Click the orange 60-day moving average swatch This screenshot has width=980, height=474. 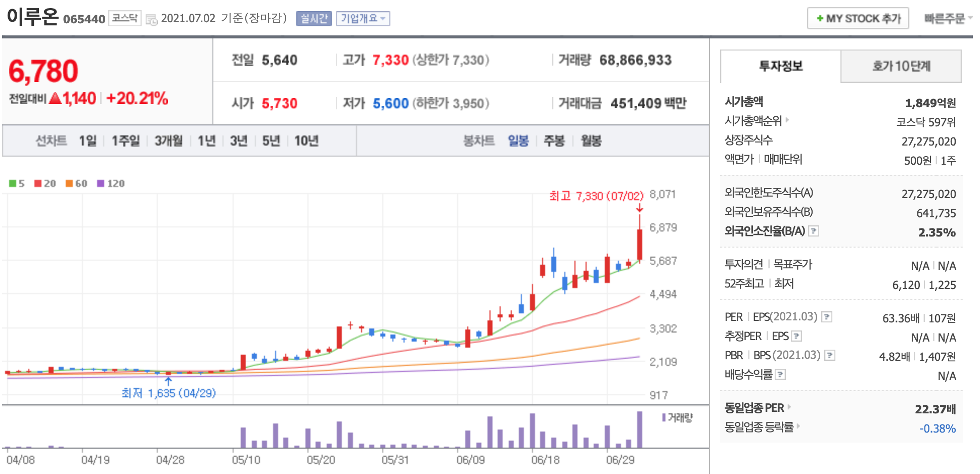(69, 183)
